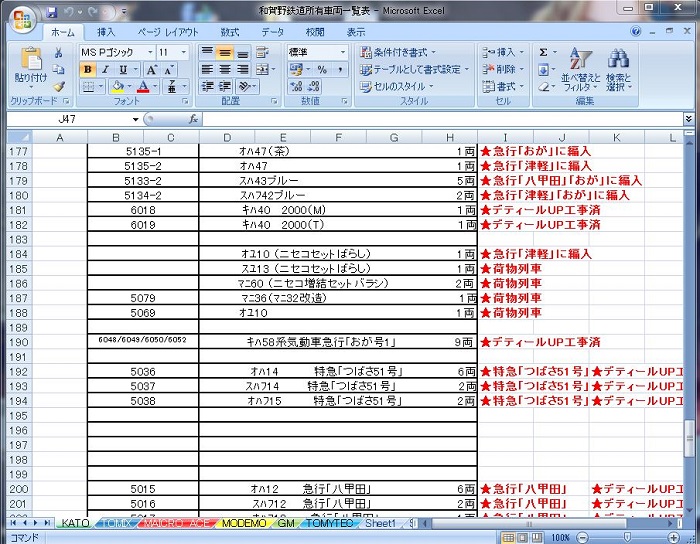This screenshot has height=544, width=700.
Task: Switch to page layout view icon
Action: point(522,537)
